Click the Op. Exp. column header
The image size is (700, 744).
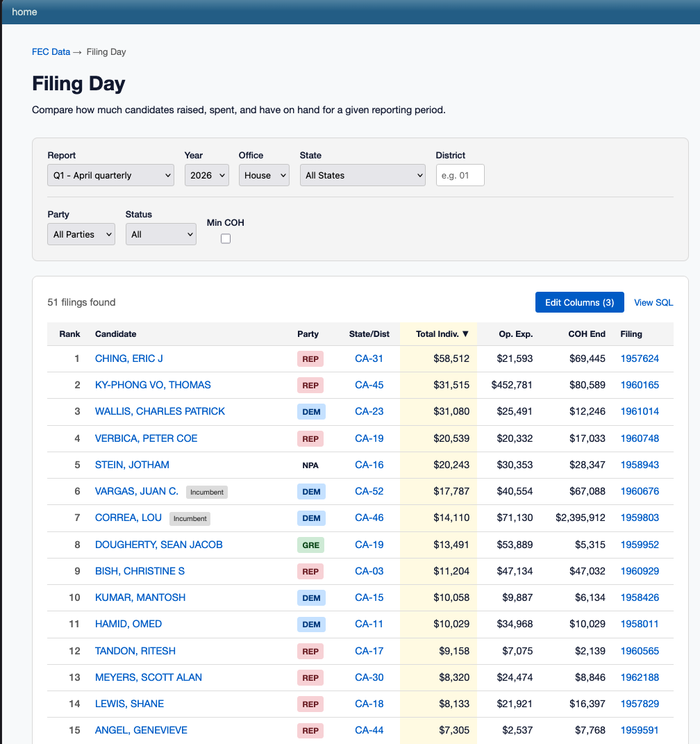pyautogui.click(x=515, y=334)
